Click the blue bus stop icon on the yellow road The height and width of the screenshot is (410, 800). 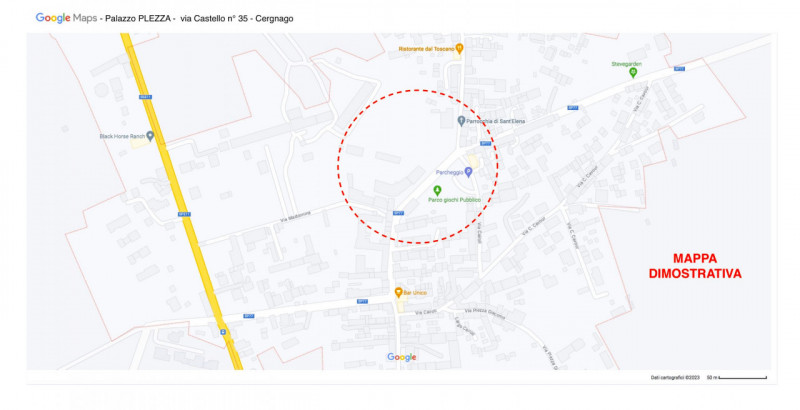(x=223, y=332)
